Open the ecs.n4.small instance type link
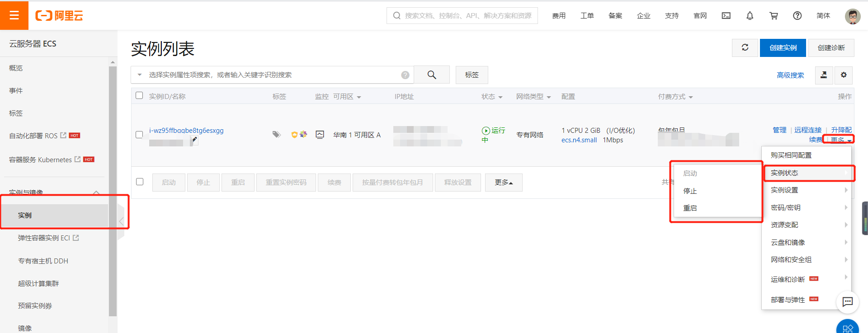This screenshot has width=868, height=333. click(579, 140)
